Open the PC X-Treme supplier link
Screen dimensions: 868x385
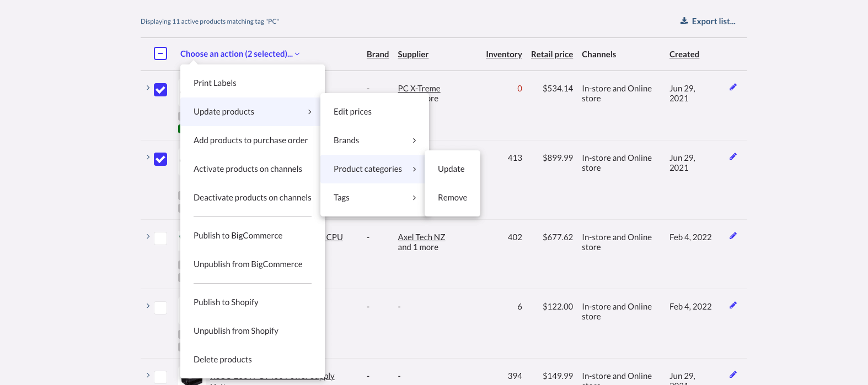(419, 88)
